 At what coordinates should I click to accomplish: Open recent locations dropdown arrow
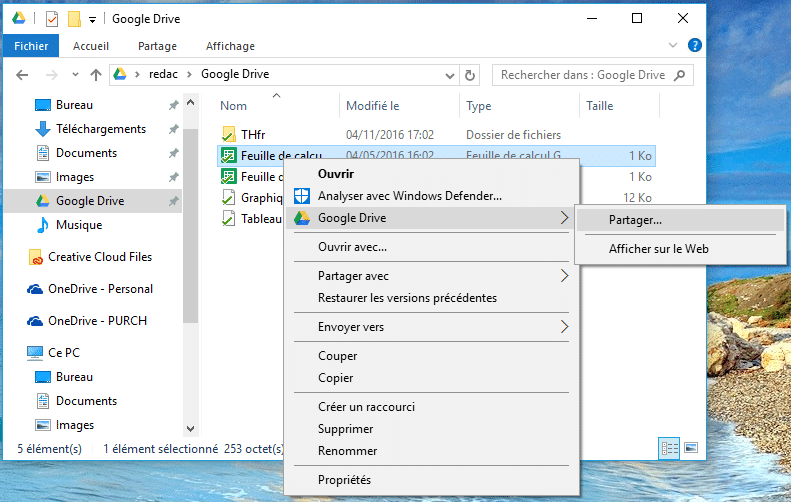[75, 75]
